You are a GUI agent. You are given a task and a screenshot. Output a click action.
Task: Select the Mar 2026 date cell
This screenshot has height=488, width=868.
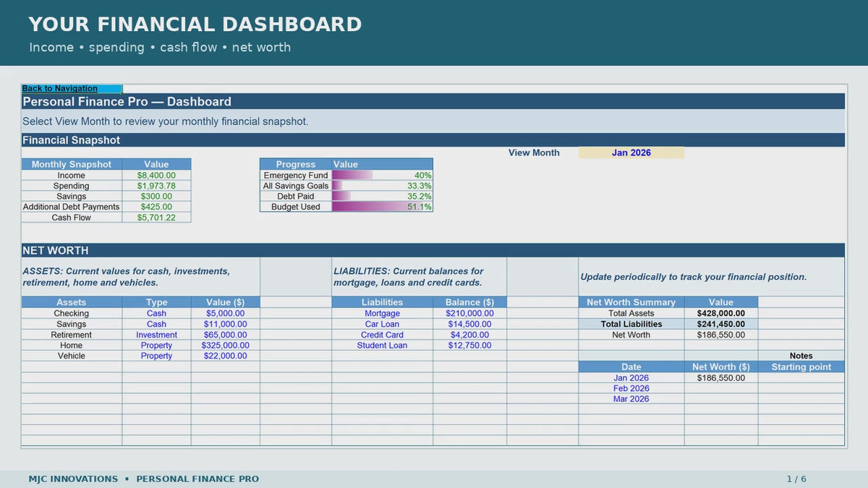coord(631,398)
